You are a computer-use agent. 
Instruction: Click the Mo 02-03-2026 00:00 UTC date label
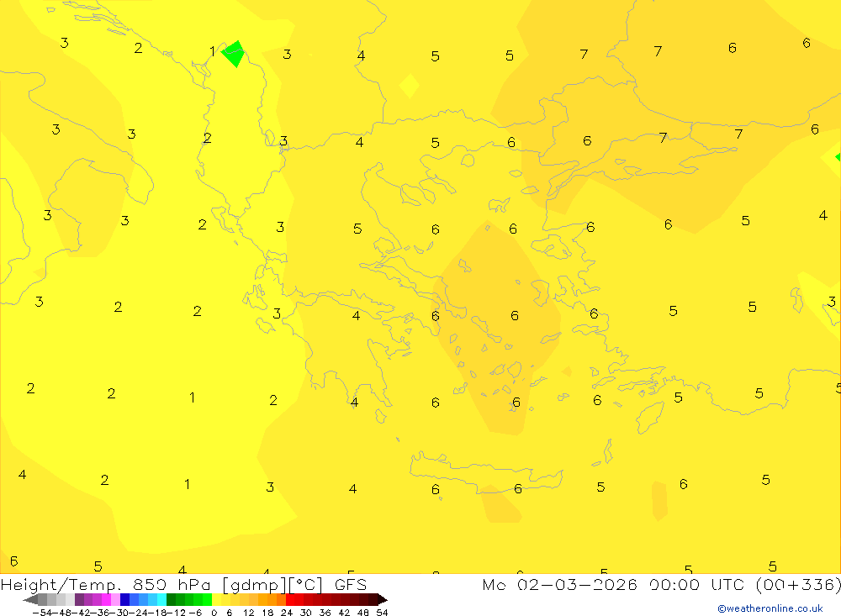coord(616,584)
